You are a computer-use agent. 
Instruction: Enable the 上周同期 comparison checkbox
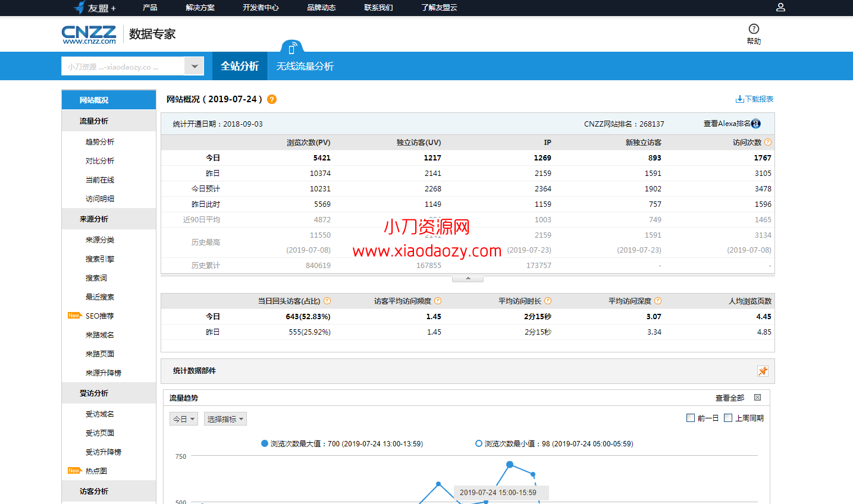click(x=728, y=418)
